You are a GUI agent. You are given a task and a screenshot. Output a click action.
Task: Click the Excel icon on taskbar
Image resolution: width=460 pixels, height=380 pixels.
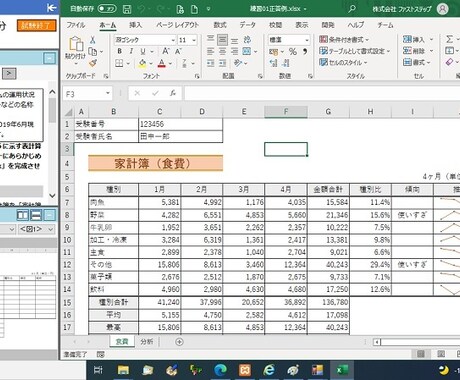click(342, 370)
